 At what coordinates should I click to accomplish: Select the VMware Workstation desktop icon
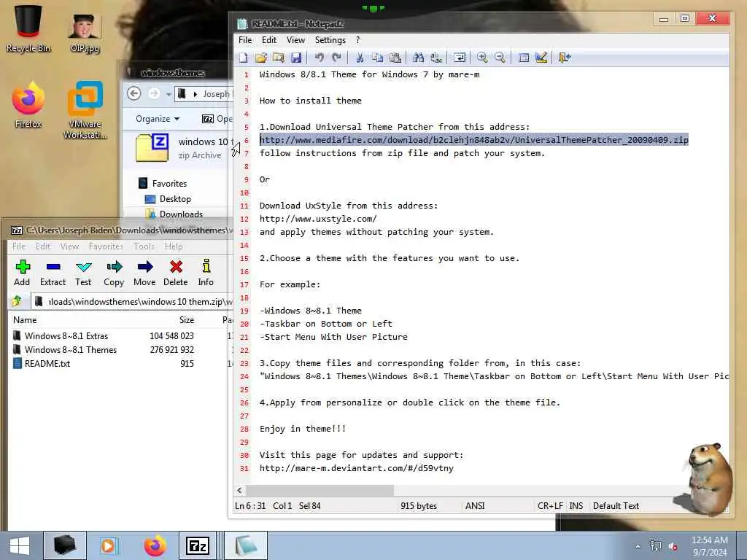(x=85, y=110)
